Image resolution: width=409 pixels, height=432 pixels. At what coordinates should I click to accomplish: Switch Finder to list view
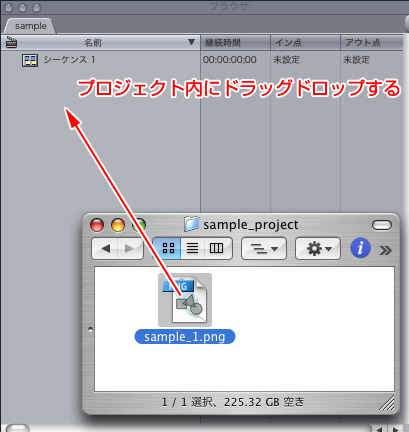click(192, 248)
